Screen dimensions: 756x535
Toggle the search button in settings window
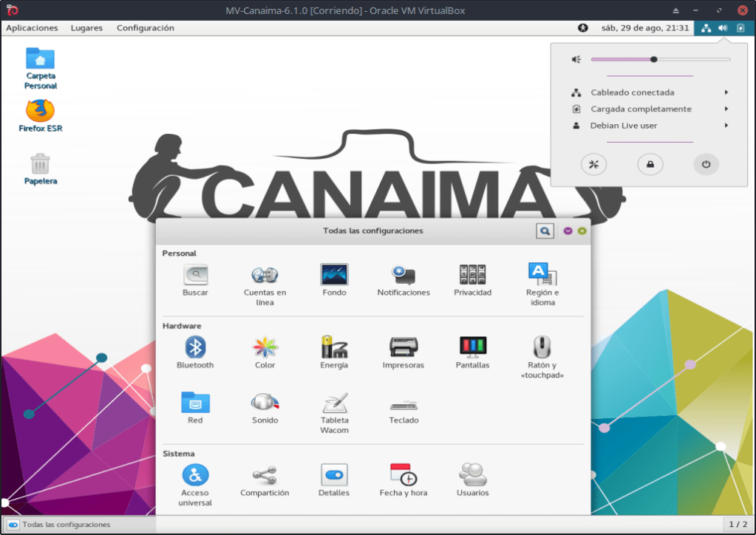545,231
